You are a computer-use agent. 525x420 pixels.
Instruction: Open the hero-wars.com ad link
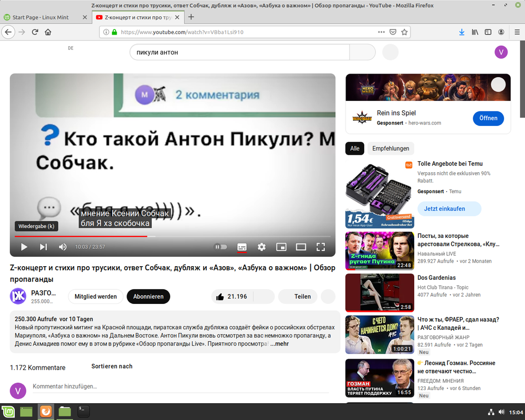pos(425,123)
